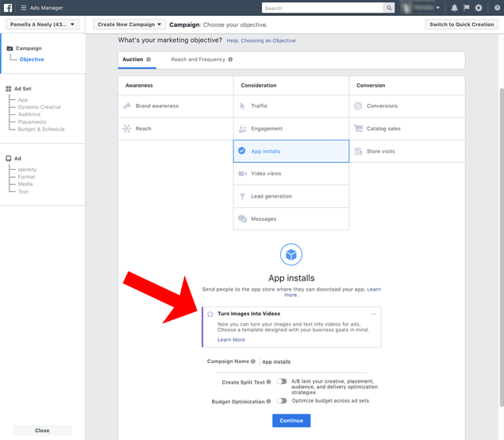Screen dimensions: 504x440
Task: Select the Conversions objective
Action: [x=407, y=106]
